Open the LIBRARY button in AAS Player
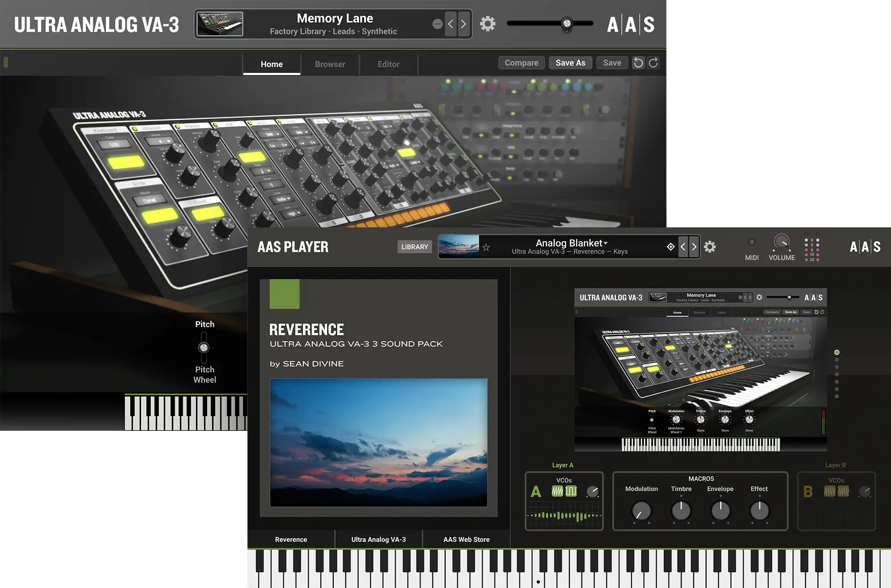The image size is (891, 588). tap(414, 247)
